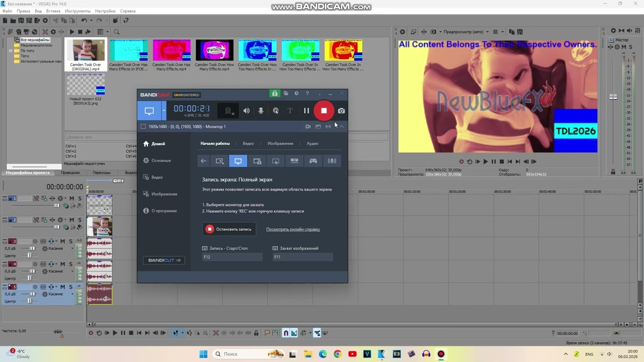Image resolution: width=644 pixels, height=362 pixels.
Task: Open the О программе section in Bandicam
Action: pos(160,211)
